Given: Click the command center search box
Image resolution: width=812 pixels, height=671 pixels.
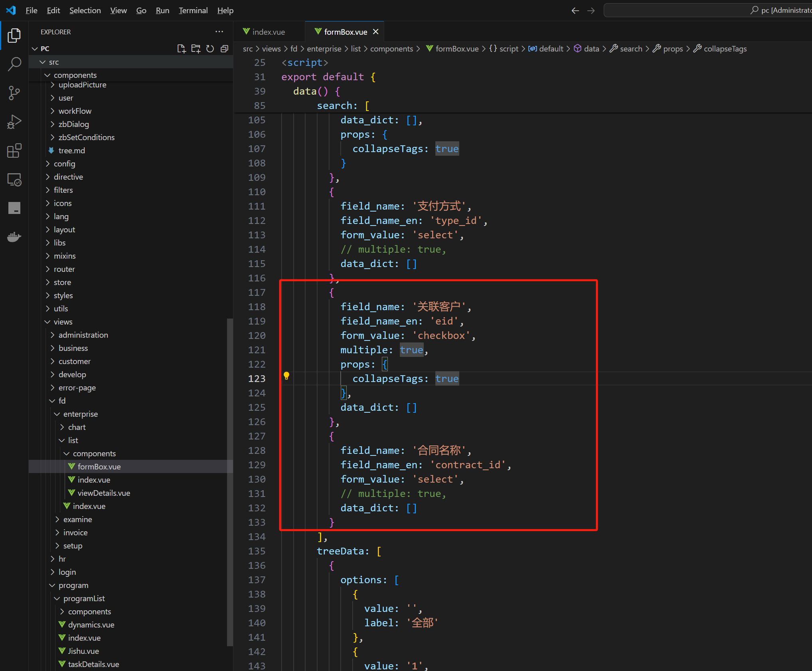Looking at the screenshot, I should tap(707, 10).
